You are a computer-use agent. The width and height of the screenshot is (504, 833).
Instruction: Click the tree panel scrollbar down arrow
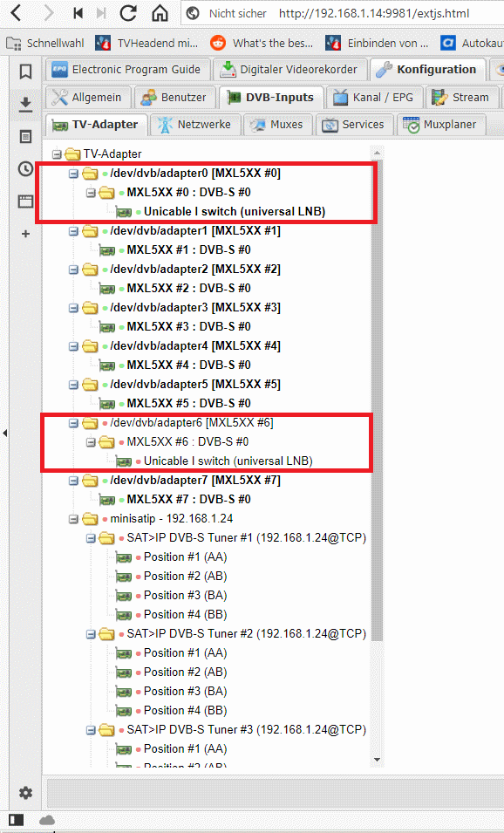[x=377, y=760]
